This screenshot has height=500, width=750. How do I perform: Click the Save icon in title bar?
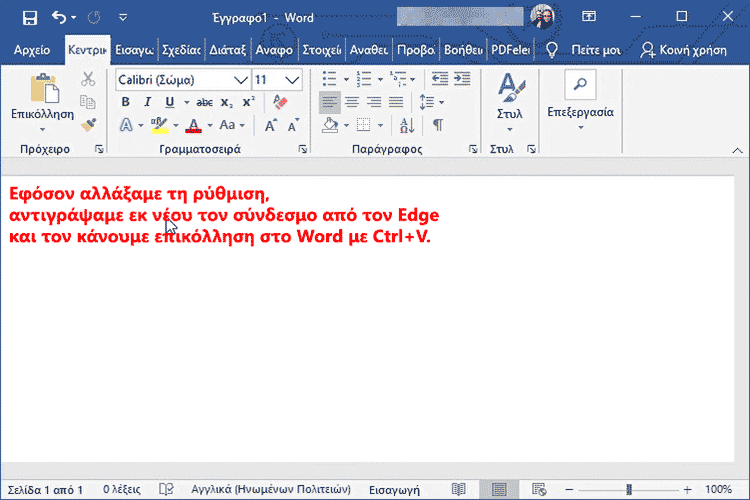[x=30, y=18]
